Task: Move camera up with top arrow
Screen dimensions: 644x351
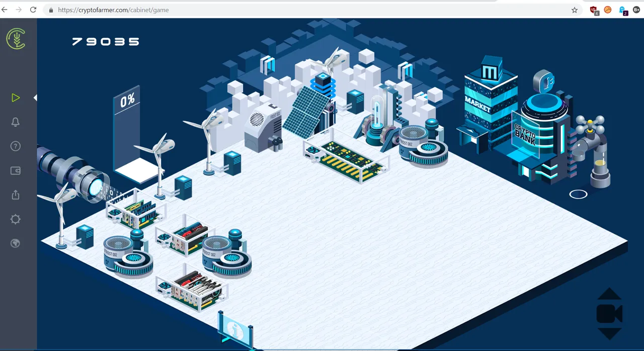Action: pos(609,294)
